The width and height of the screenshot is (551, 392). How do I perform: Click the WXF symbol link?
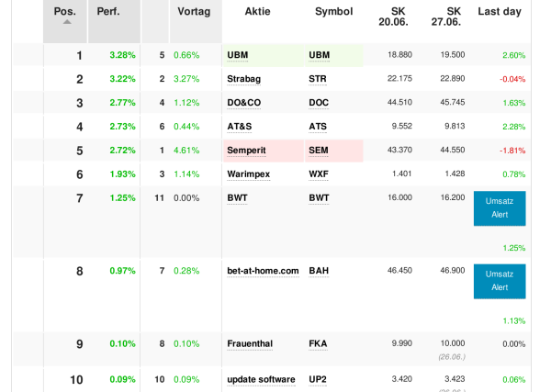[x=319, y=174]
